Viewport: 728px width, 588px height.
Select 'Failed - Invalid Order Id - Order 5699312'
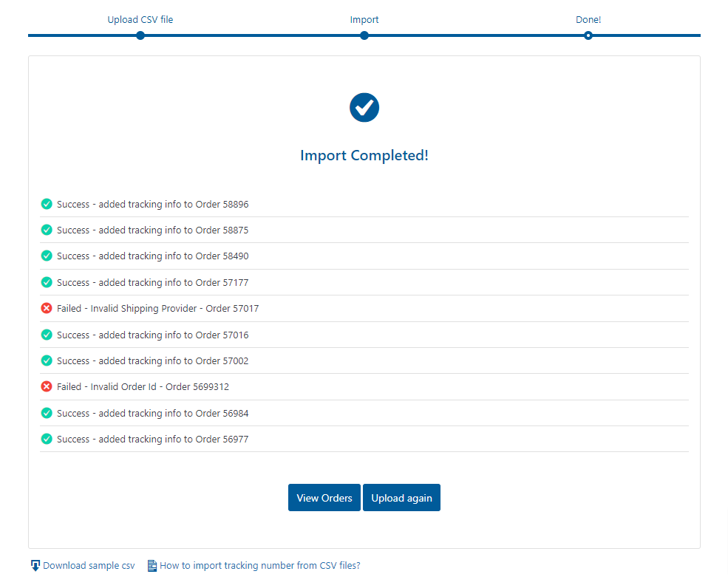click(143, 386)
